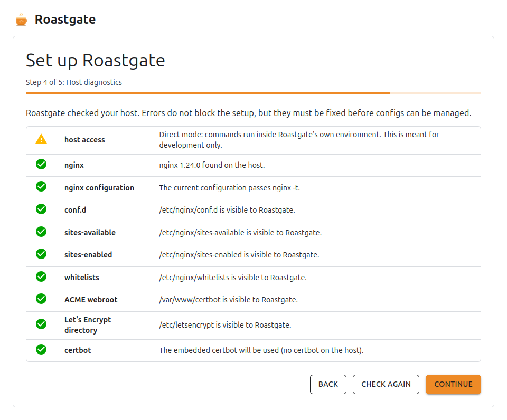Click the green check icon for nginx
507x420 pixels.
pos(41,164)
